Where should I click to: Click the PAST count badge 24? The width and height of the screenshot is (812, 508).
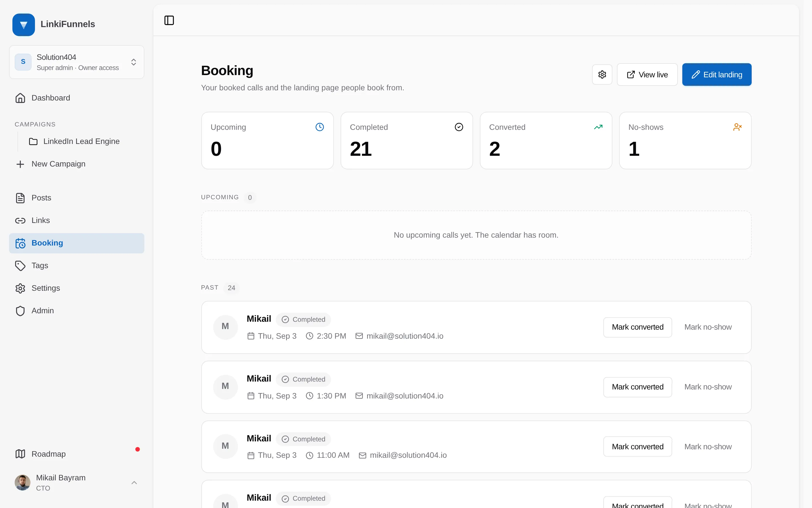click(x=231, y=288)
